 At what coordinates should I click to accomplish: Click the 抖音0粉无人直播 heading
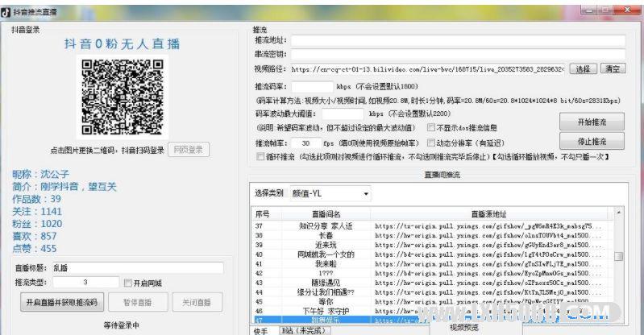tap(122, 44)
